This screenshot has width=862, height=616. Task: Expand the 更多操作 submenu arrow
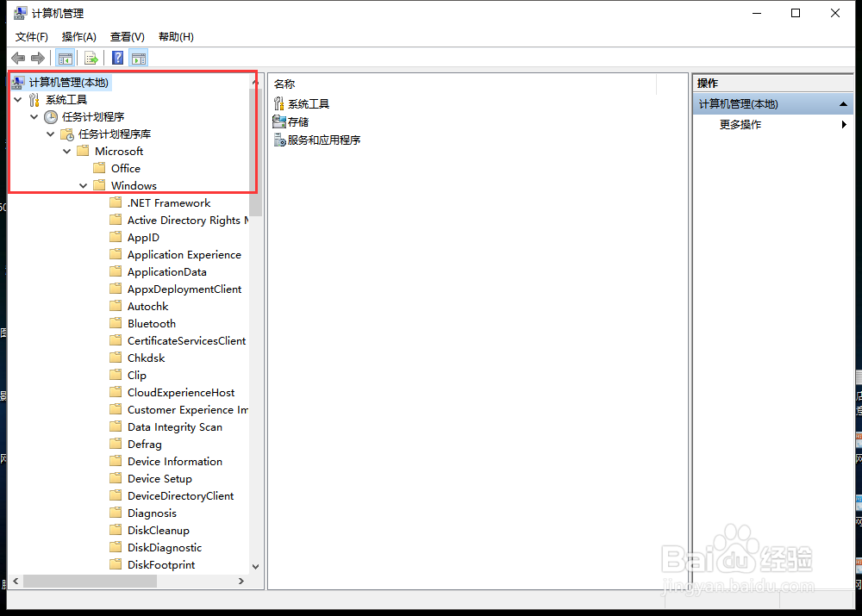844,125
